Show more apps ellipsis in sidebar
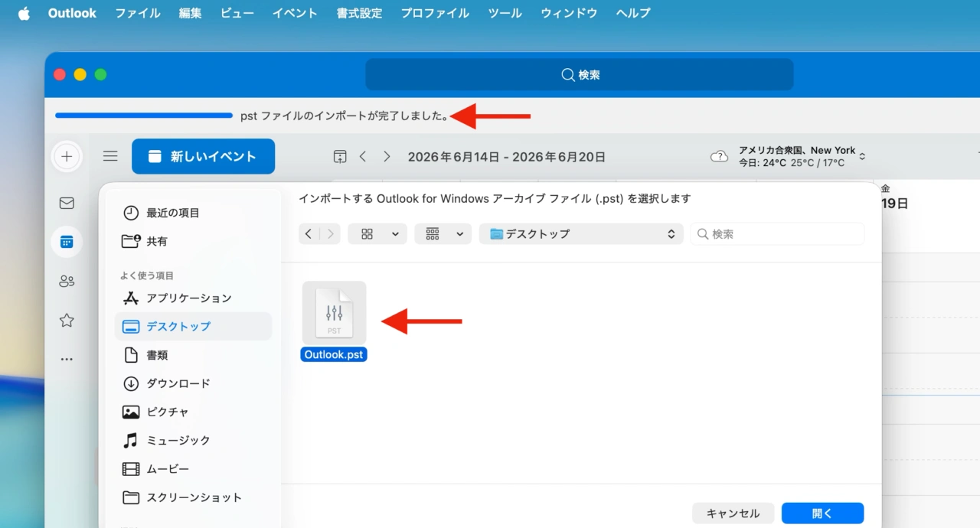Screen dimensions: 980x528 pos(67,359)
